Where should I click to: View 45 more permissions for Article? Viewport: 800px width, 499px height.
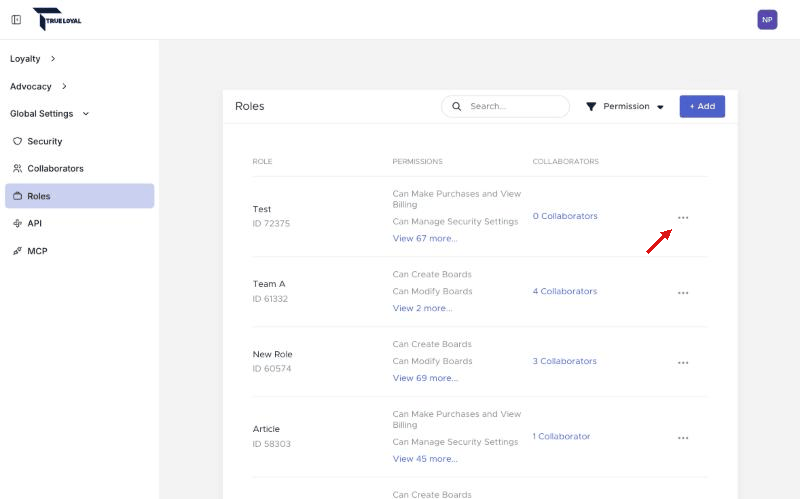(x=425, y=459)
